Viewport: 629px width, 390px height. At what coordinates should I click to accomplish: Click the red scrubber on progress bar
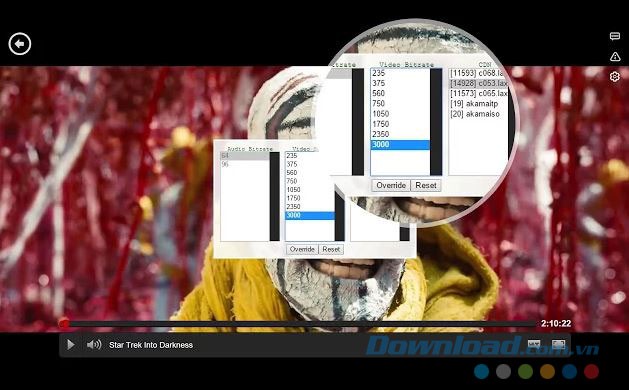(64, 323)
